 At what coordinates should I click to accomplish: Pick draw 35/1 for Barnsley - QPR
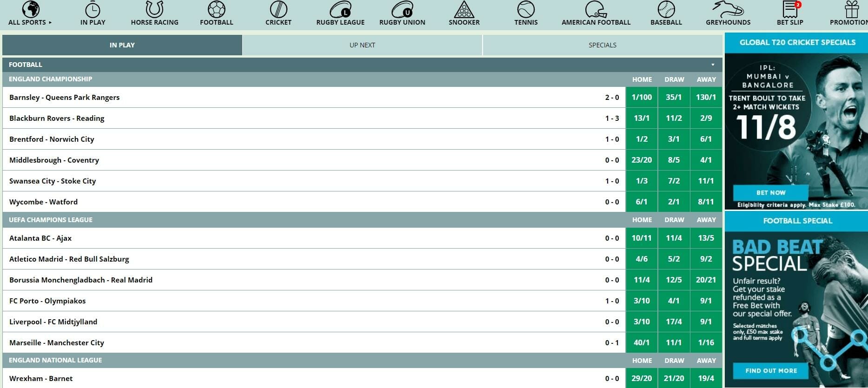point(674,97)
